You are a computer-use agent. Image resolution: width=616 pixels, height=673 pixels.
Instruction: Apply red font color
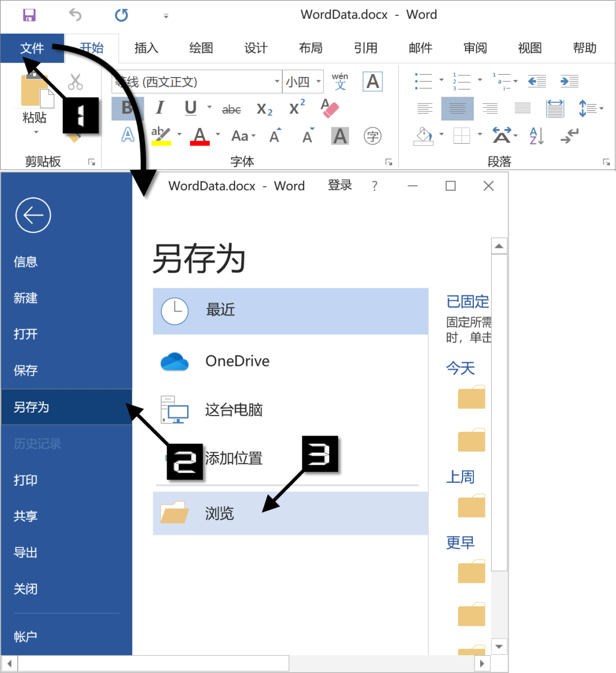pyautogui.click(x=200, y=136)
